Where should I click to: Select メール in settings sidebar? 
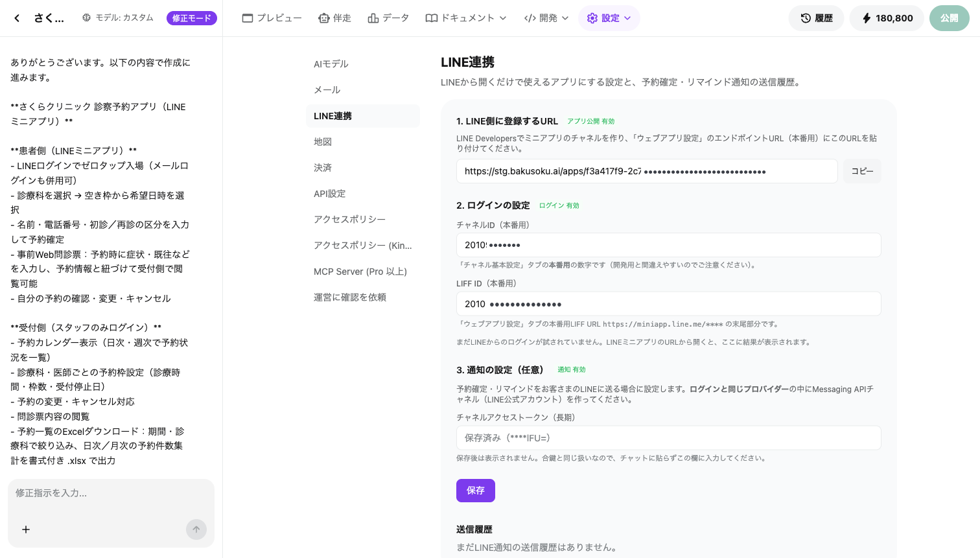tap(363, 90)
